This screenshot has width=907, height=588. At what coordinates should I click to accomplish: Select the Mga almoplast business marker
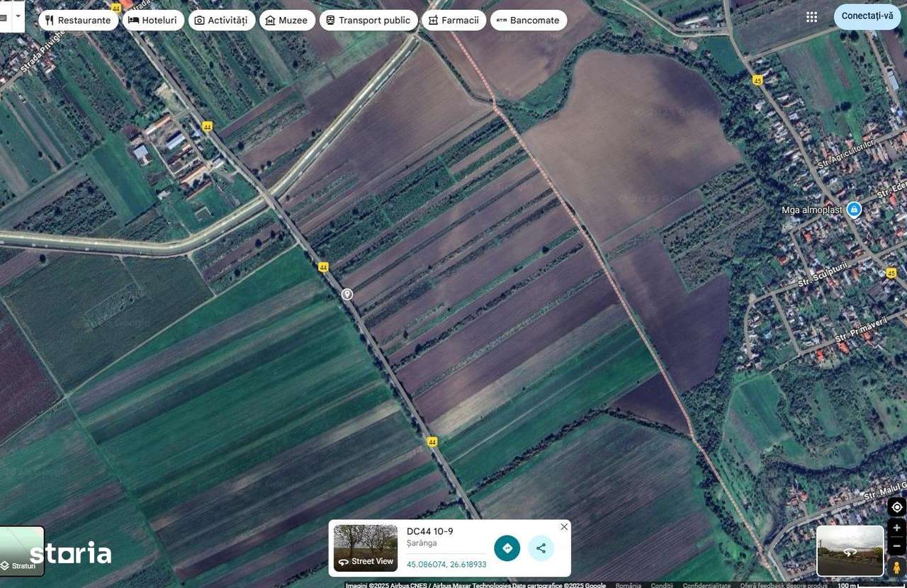tap(852, 210)
